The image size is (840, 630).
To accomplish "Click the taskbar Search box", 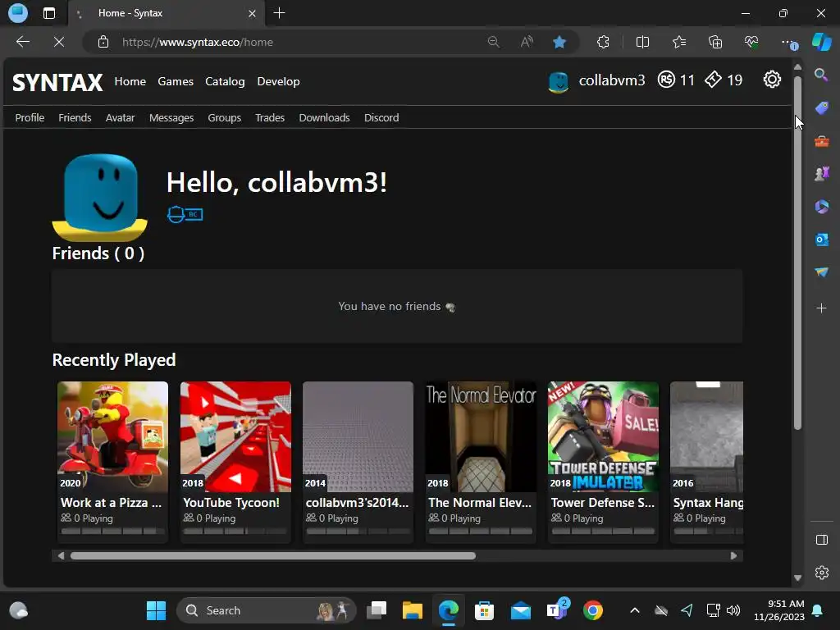I will point(267,610).
